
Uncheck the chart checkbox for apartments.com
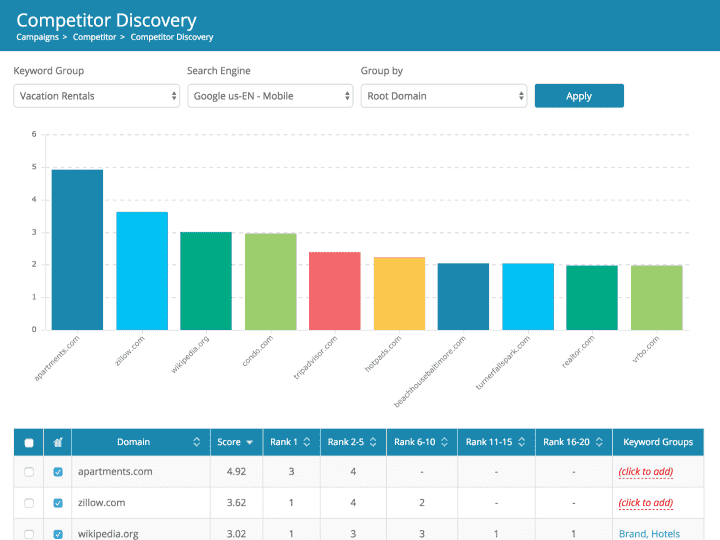click(x=57, y=472)
